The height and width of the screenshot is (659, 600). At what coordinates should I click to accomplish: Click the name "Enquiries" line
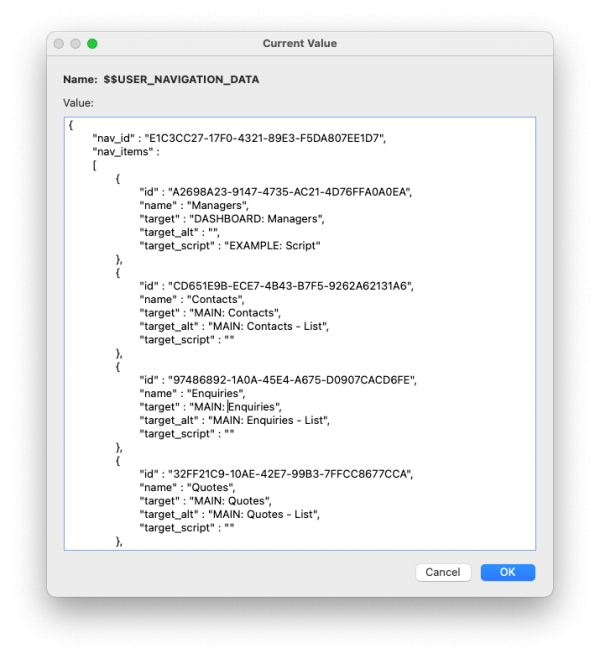(x=192, y=394)
